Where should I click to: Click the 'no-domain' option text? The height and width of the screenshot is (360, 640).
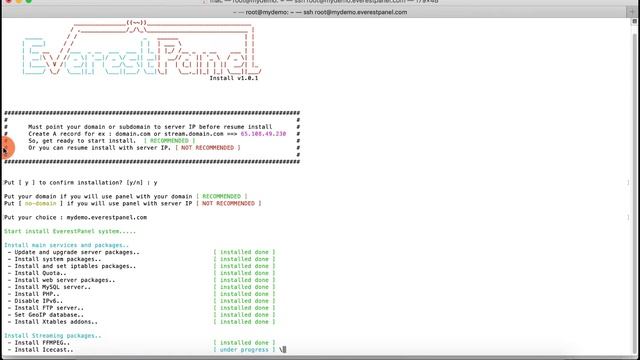(x=40, y=203)
